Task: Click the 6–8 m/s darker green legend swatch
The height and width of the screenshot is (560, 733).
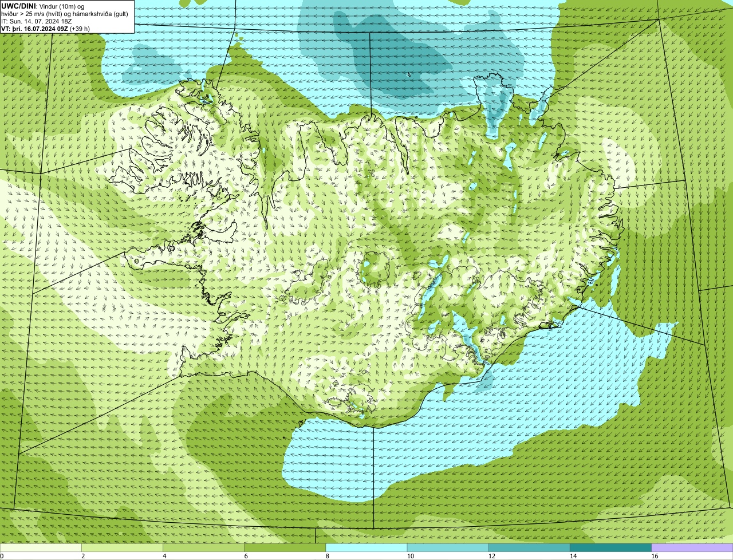Action: pos(285,547)
